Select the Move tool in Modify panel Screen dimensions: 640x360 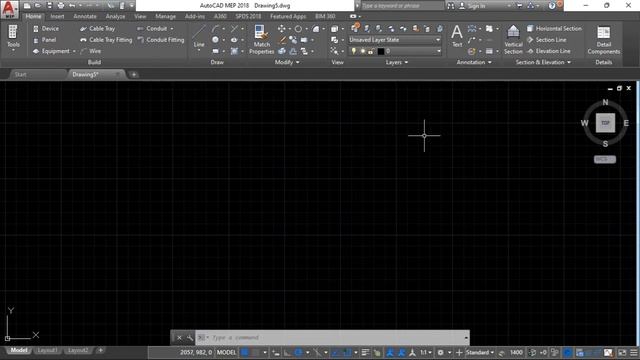[281, 29]
